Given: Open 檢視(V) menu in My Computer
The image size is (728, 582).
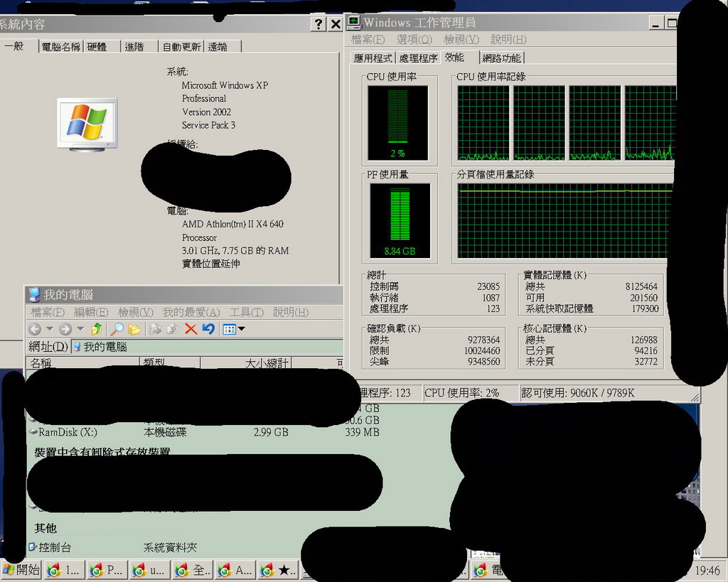Looking at the screenshot, I should [136, 313].
